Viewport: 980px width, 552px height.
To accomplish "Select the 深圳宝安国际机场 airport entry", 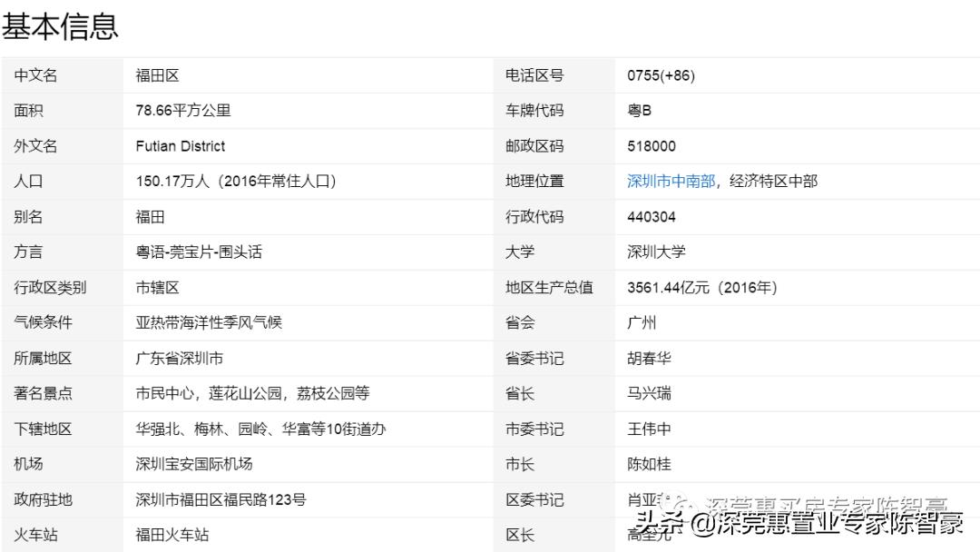I will point(196,464).
